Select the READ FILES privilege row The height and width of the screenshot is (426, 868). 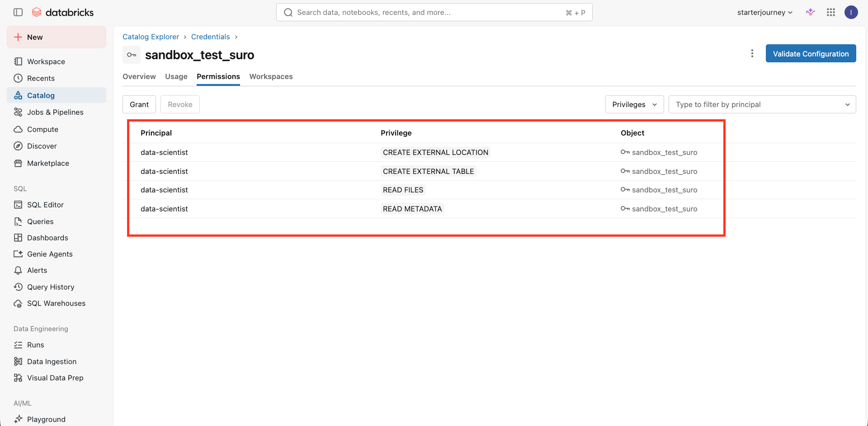click(489, 190)
